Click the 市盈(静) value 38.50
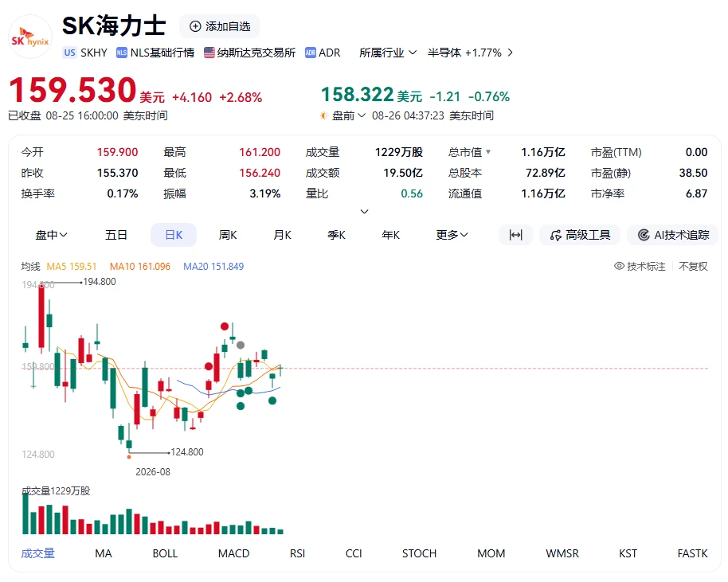The width and height of the screenshot is (728, 582). (693, 173)
